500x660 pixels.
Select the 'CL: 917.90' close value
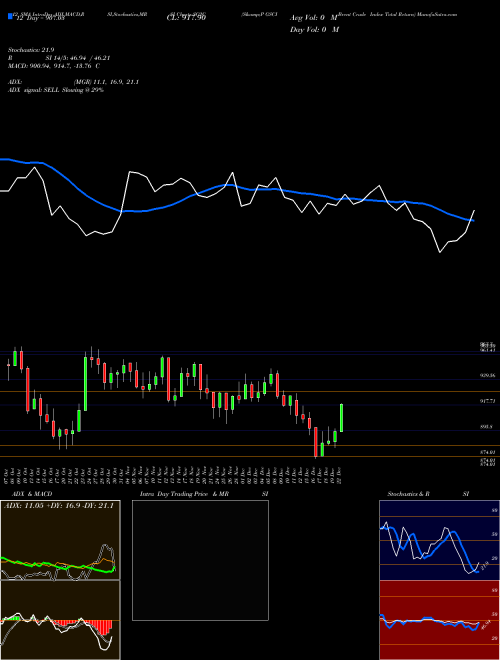point(186,18)
